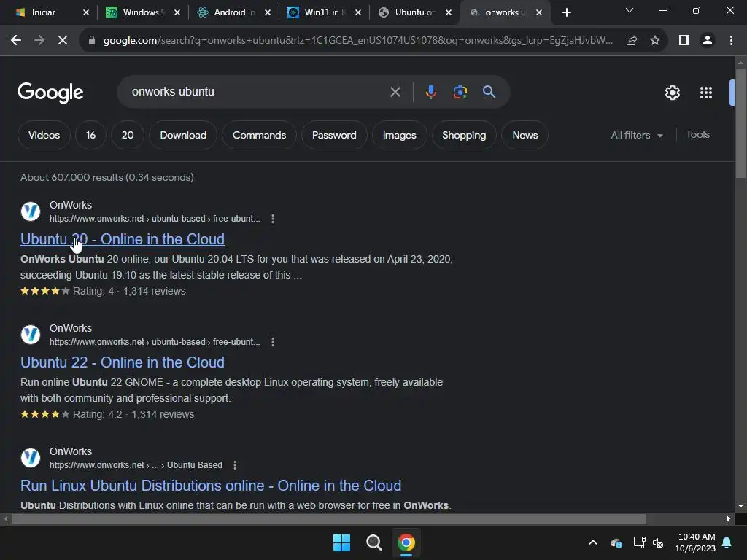The width and height of the screenshot is (747, 560).
Task: Switch to the Iniciar tab
Action: [x=44, y=12]
